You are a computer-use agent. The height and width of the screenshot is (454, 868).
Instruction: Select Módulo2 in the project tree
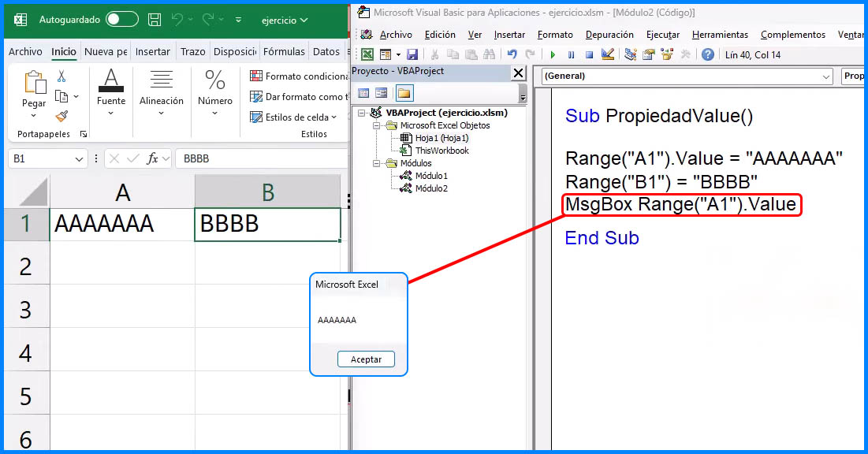coord(433,188)
